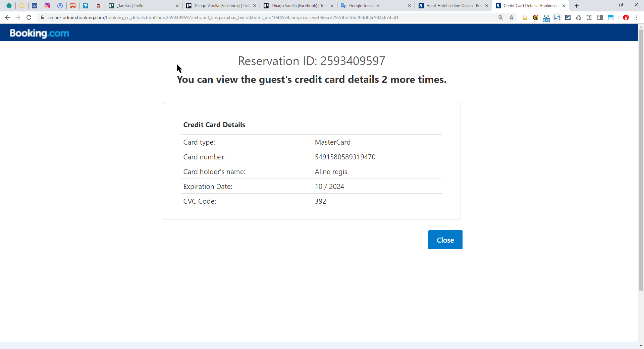Open the timer extension showing 0:49
644x349 pixels.
click(x=546, y=18)
